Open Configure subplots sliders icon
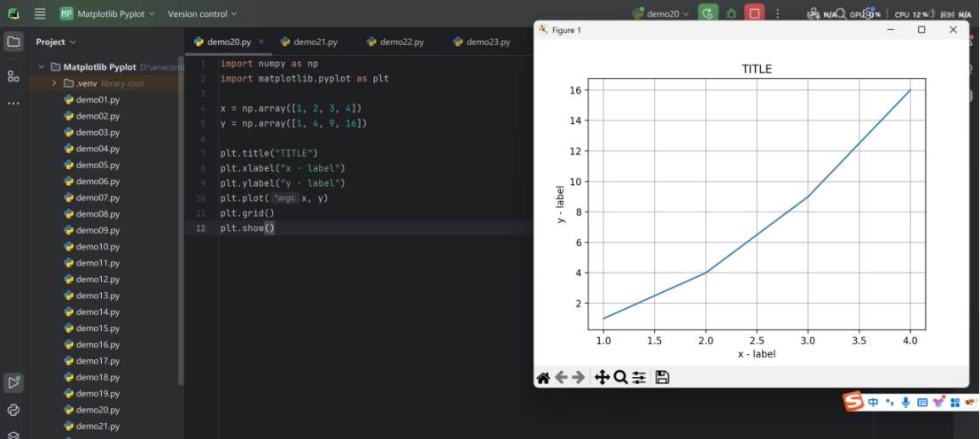This screenshot has width=980, height=439. (x=639, y=377)
